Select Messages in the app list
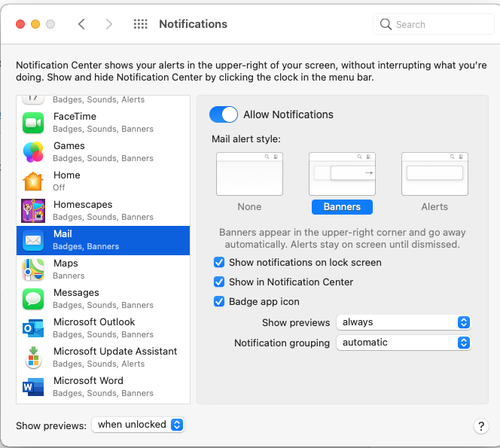Viewport: 500px width, 448px height. click(103, 299)
